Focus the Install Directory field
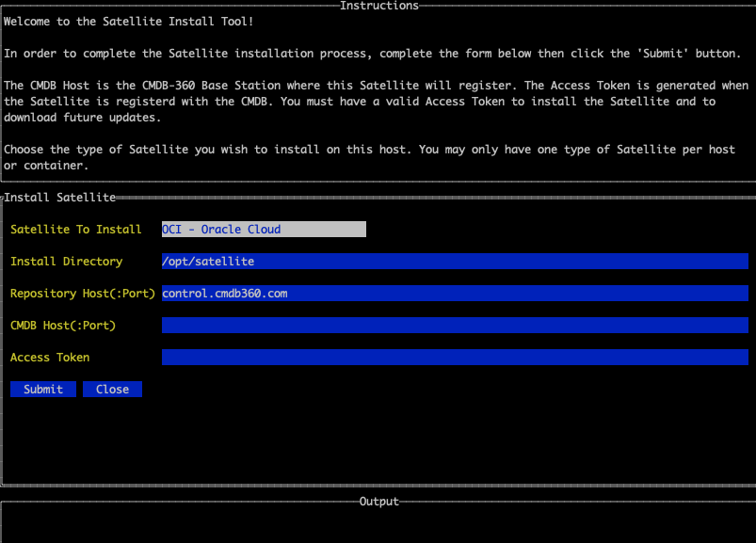This screenshot has width=756, height=543. [455, 261]
